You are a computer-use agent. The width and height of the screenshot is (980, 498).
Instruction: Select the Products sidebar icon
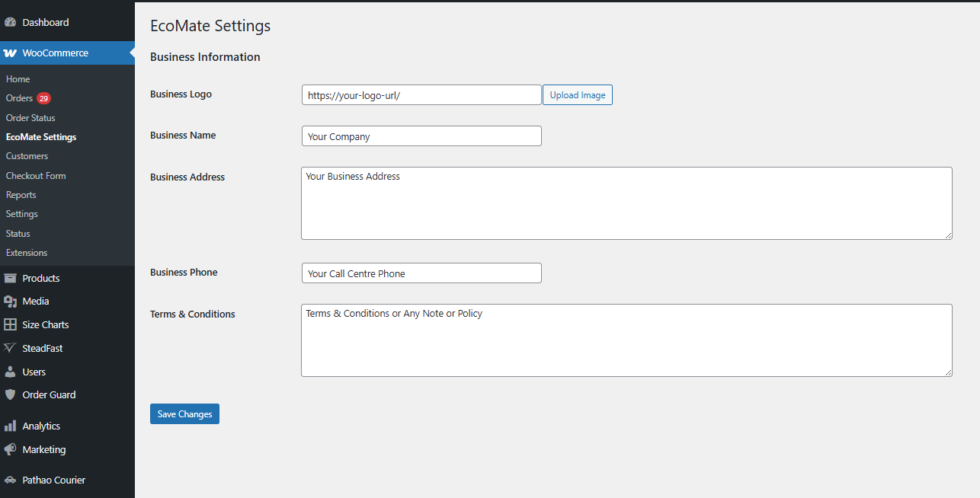click(x=10, y=278)
